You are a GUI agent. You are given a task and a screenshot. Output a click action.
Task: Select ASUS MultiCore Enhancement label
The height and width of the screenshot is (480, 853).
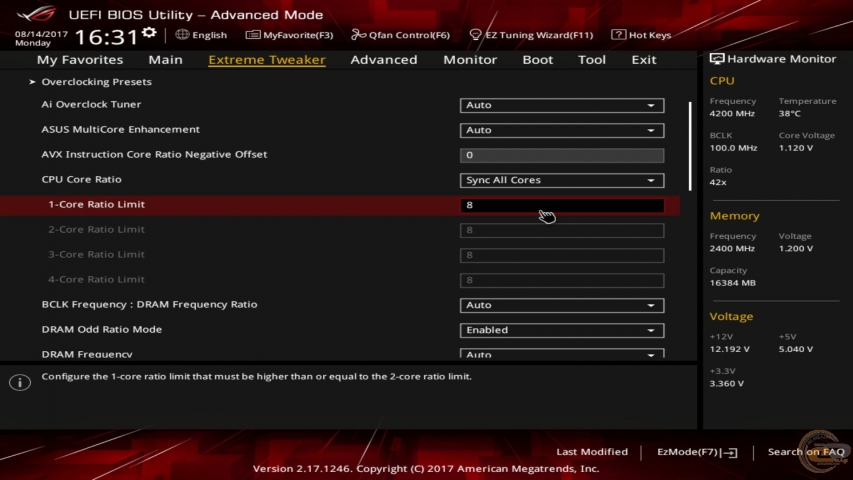[120, 129]
